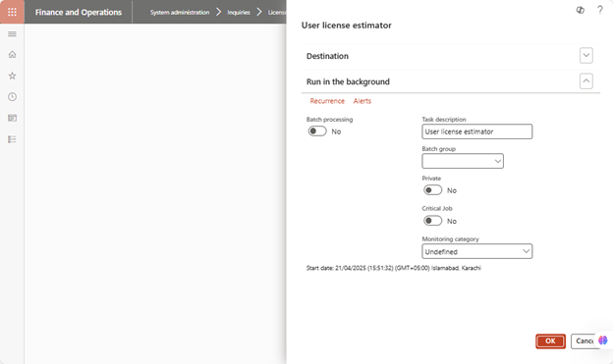Collapse the Run in the background section
Viewport: 613px width, 364px height.
click(x=586, y=81)
